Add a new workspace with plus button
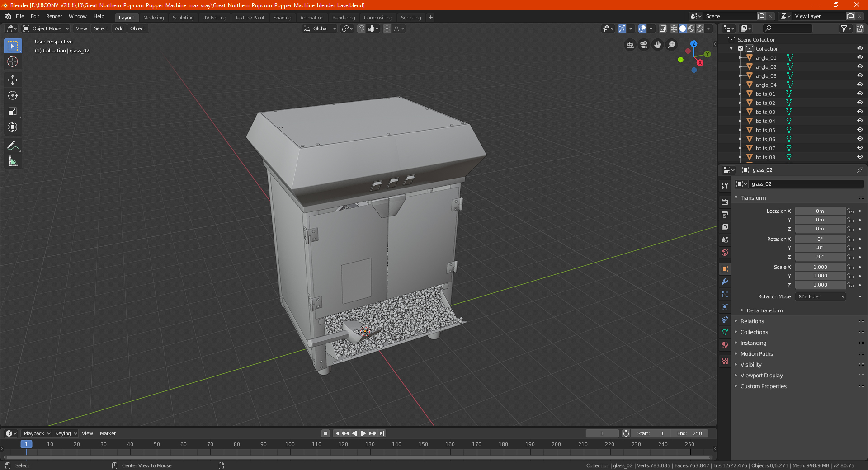This screenshot has width=868, height=470. 430,18
